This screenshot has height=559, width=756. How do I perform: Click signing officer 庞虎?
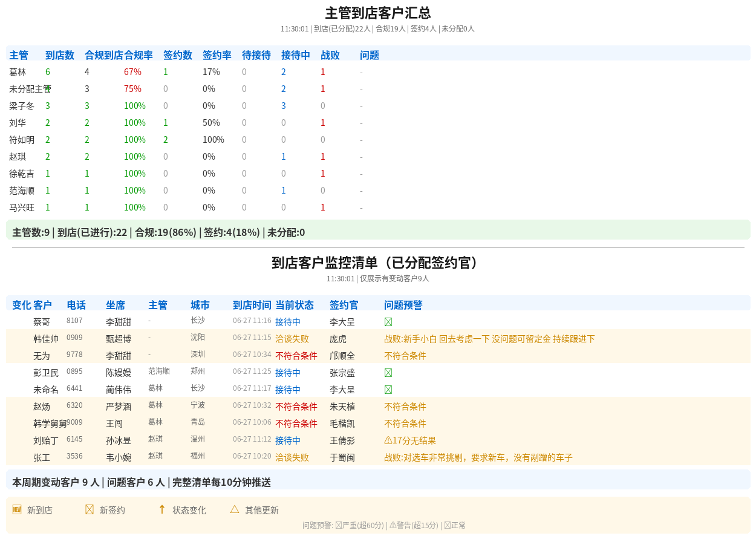coord(338,339)
